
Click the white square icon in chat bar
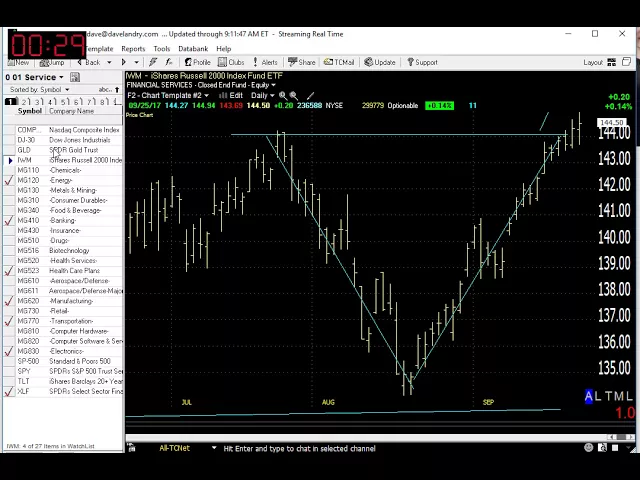pyautogui.click(x=615, y=448)
